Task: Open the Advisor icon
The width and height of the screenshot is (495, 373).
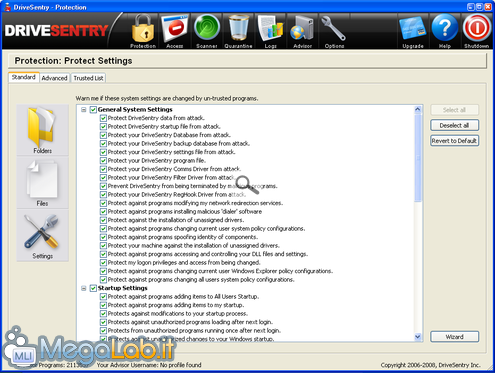Action: click(x=302, y=31)
